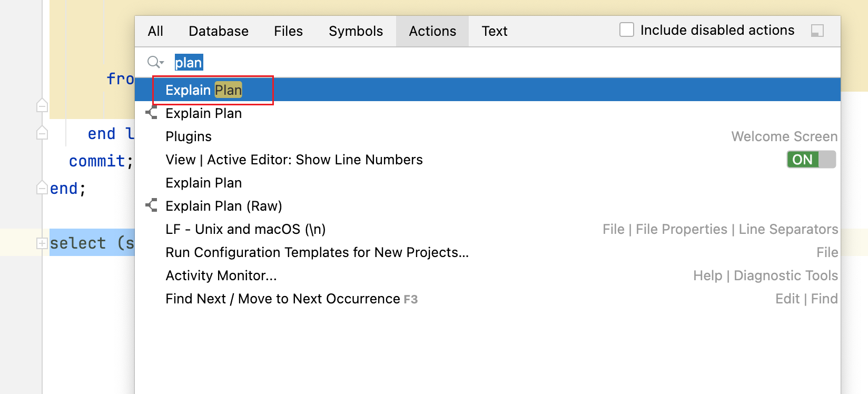The height and width of the screenshot is (394, 868).
Task: Click the open-in-tool-window icon
Action: pos(817,31)
